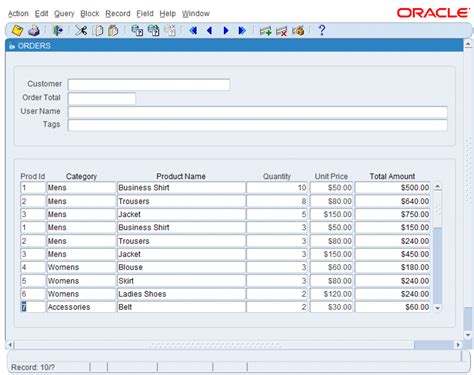Click the Order Total input field
Viewport: 474px width, 375px height.
tap(102, 98)
